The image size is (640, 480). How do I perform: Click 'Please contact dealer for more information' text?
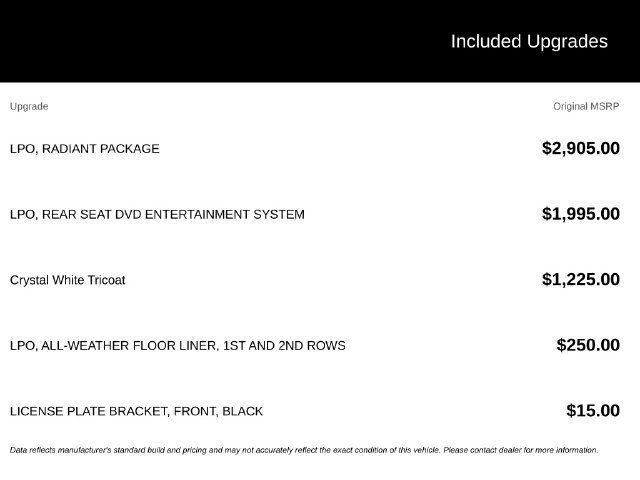click(520, 450)
